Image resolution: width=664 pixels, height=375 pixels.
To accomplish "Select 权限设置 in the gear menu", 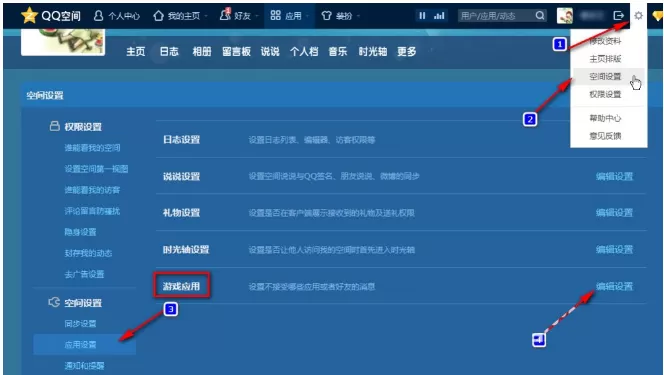I will [605, 94].
